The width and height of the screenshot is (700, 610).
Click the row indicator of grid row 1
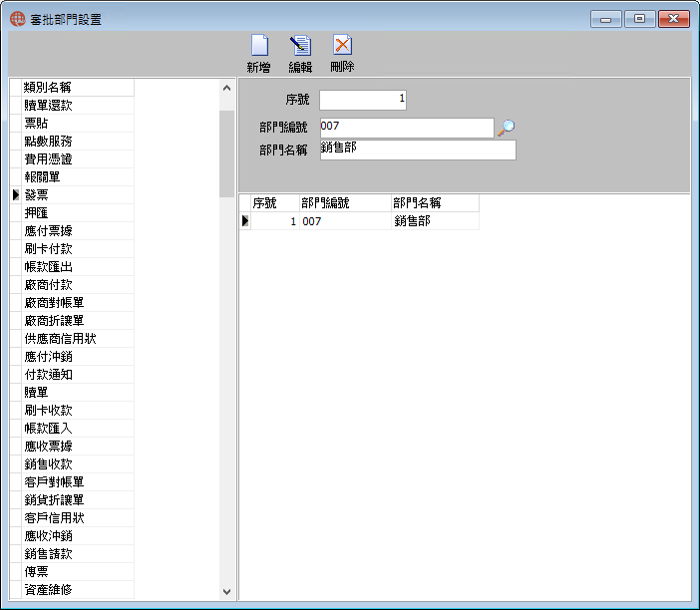pos(245,221)
